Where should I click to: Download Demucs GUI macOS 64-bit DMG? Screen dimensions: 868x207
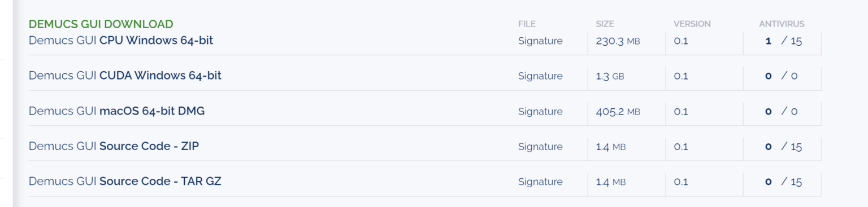pos(117,111)
